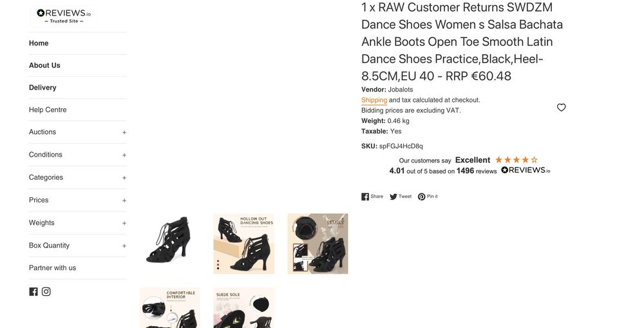Pin it on Pinterest
Screen dimensions: 644x328
(428, 197)
